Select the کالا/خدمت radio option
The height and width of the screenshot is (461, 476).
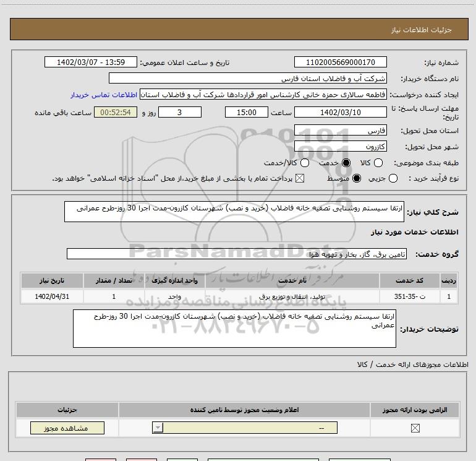point(305,163)
